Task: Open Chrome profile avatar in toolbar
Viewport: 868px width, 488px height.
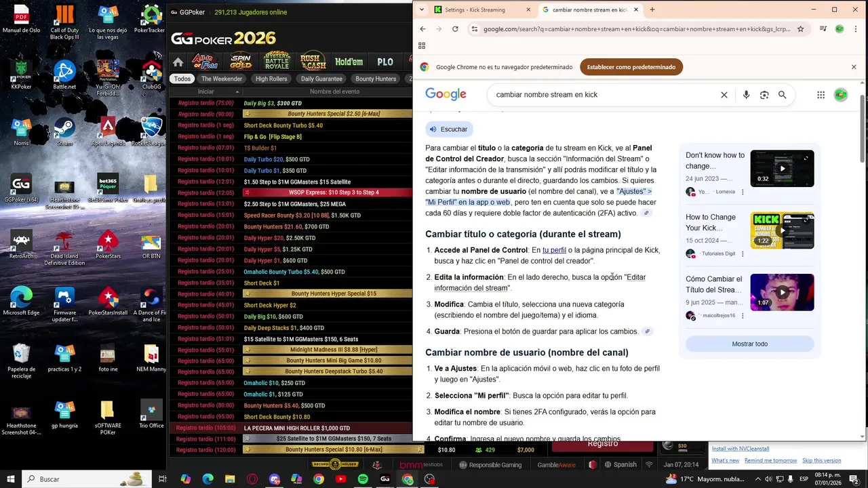Action: click(840, 29)
